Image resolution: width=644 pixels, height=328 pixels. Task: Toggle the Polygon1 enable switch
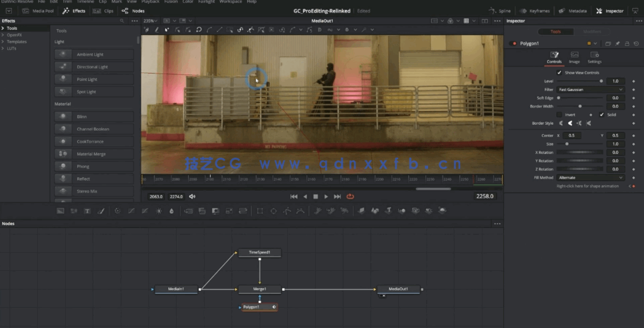513,44
